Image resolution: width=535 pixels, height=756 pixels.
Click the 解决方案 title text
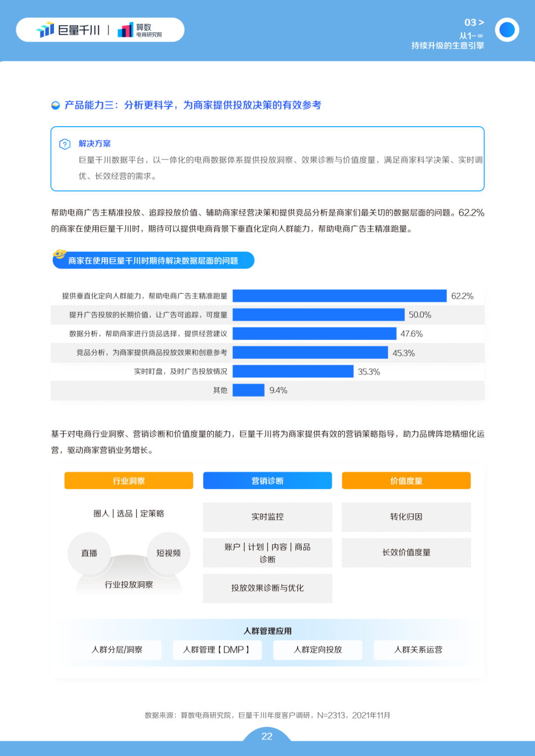[x=95, y=144]
